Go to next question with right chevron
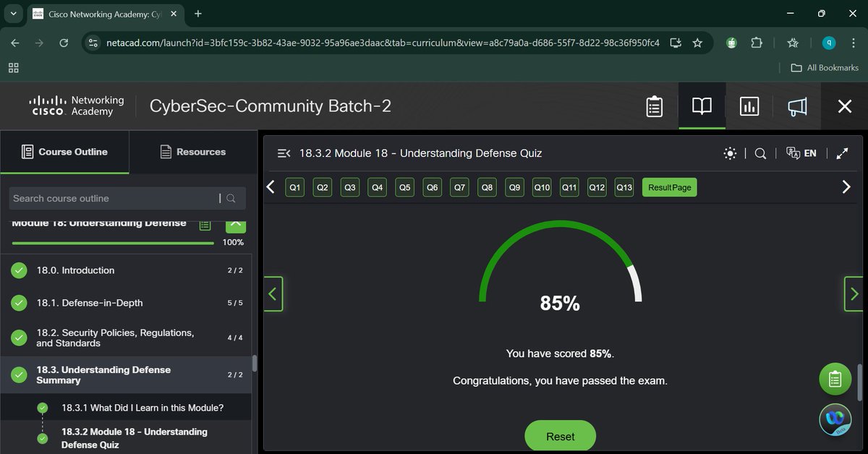 tap(846, 187)
